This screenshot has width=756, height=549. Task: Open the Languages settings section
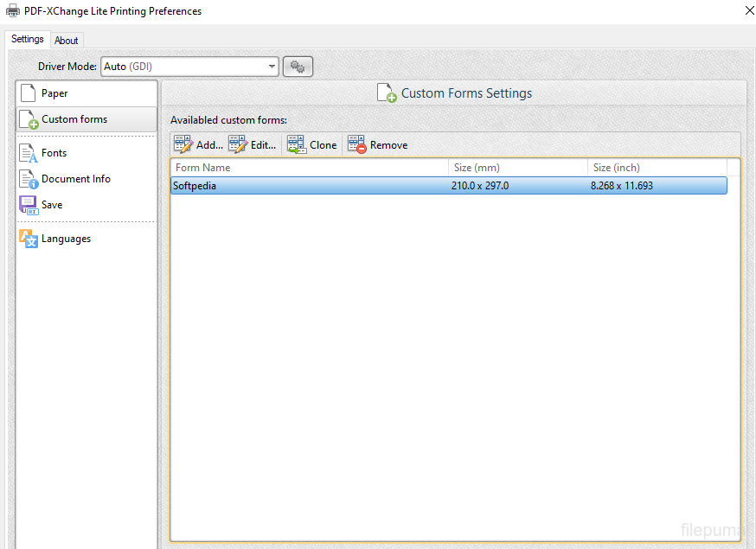(66, 239)
